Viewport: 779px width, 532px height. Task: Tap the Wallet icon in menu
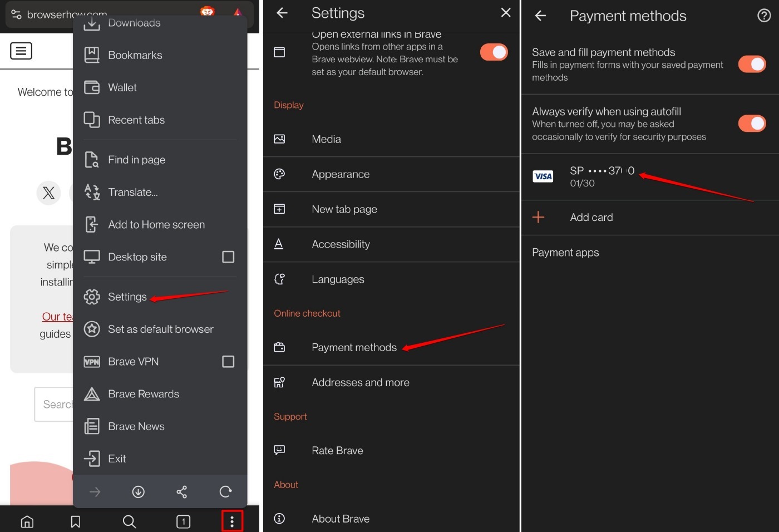pyautogui.click(x=92, y=88)
